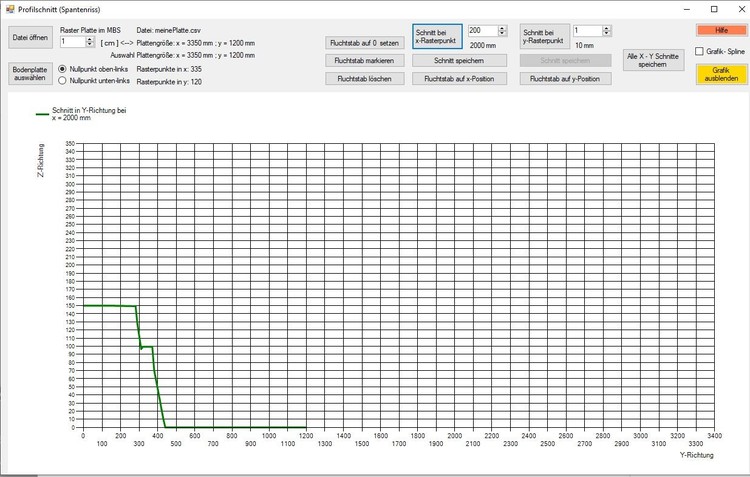Click Fluchtstab markieren button
The height and width of the screenshot is (477, 750).
[363, 61]
